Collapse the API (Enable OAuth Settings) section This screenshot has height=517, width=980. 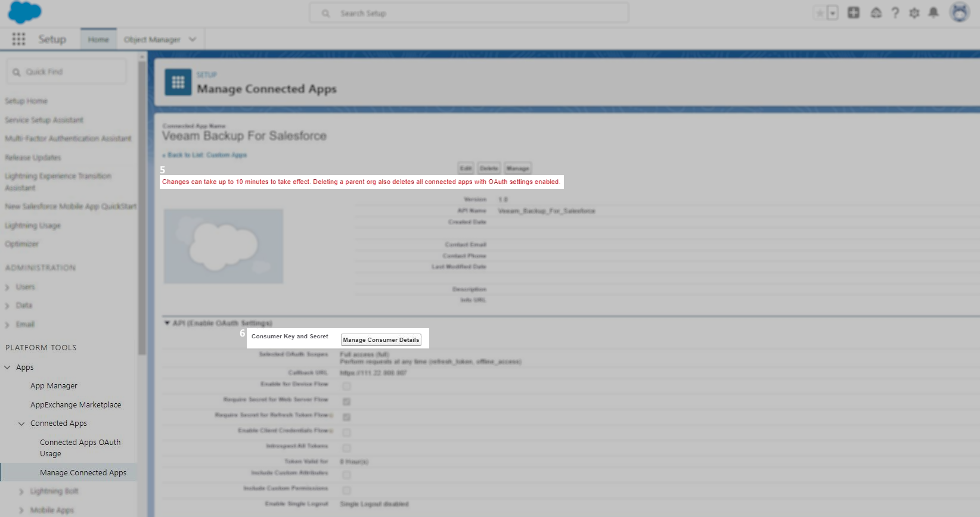coord(168,323)
